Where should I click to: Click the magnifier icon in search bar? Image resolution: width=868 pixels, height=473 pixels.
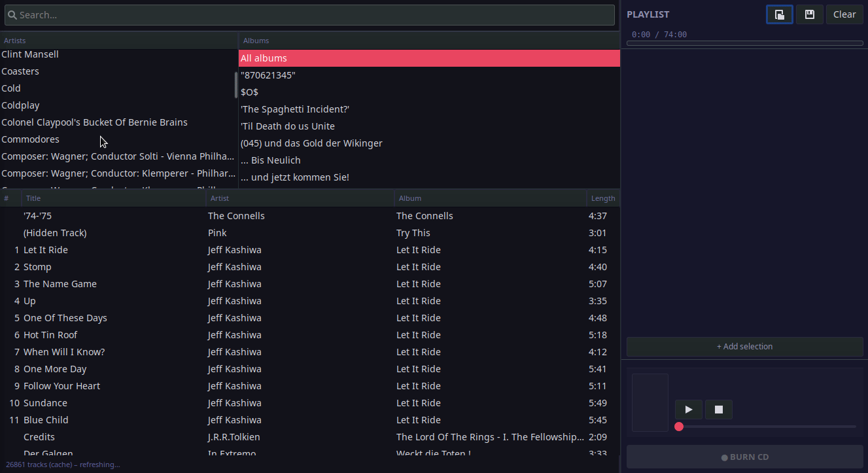[x=11, y=14]
